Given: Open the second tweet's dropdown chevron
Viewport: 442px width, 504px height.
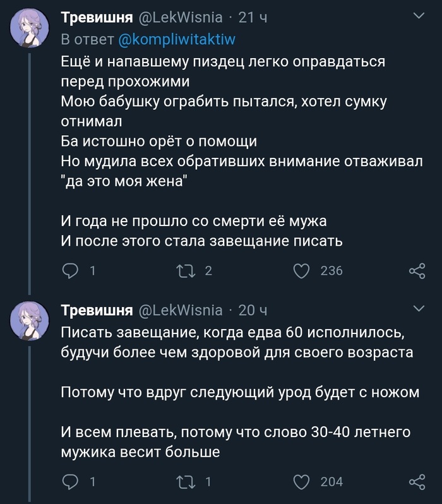Looking at the screenshot, I should (418, 308).
